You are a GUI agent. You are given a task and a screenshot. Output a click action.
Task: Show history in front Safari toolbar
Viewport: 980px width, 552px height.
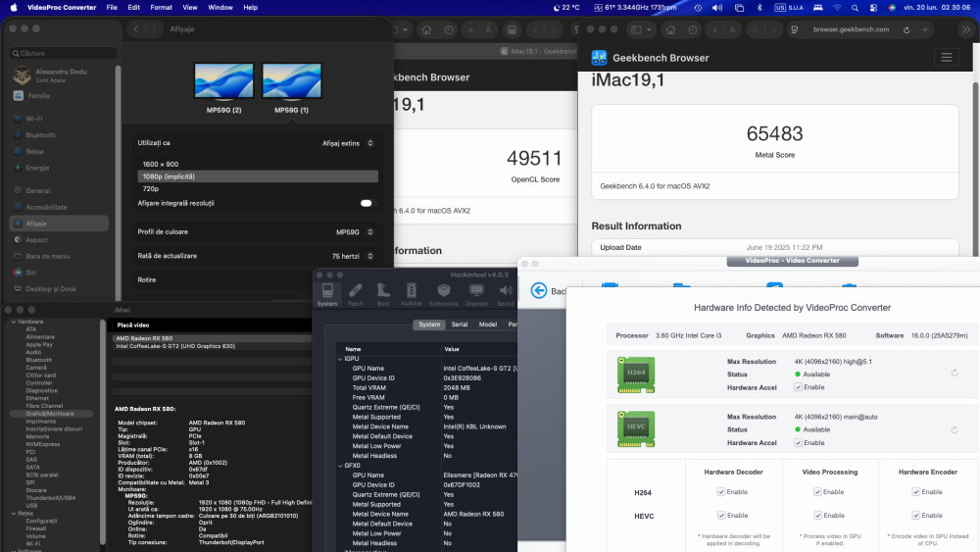[693, 29]
